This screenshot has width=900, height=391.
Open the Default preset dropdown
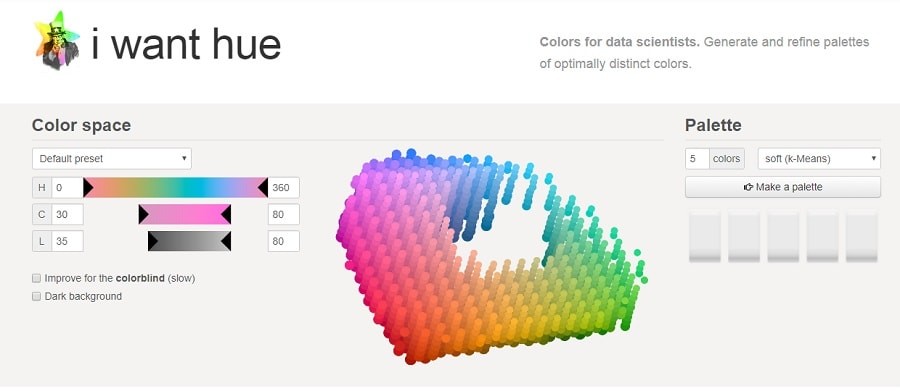coord(112,158)
